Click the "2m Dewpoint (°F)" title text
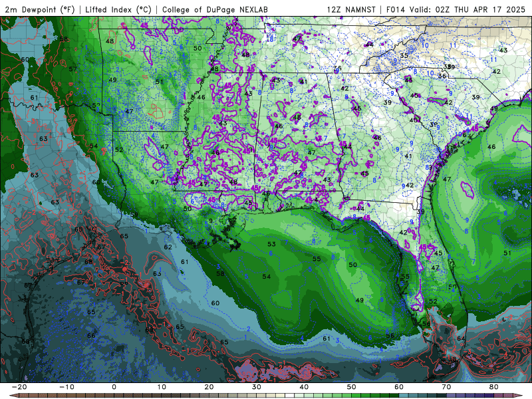The width and height of the screenshot is (532, 399). [39, 9]
